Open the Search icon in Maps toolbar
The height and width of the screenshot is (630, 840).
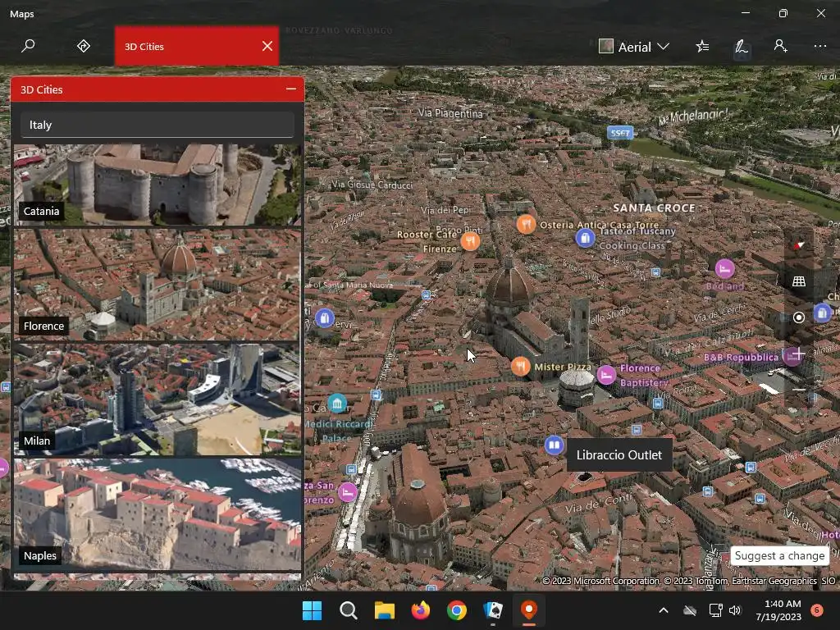pyautogui.click(x=28, y=46)
